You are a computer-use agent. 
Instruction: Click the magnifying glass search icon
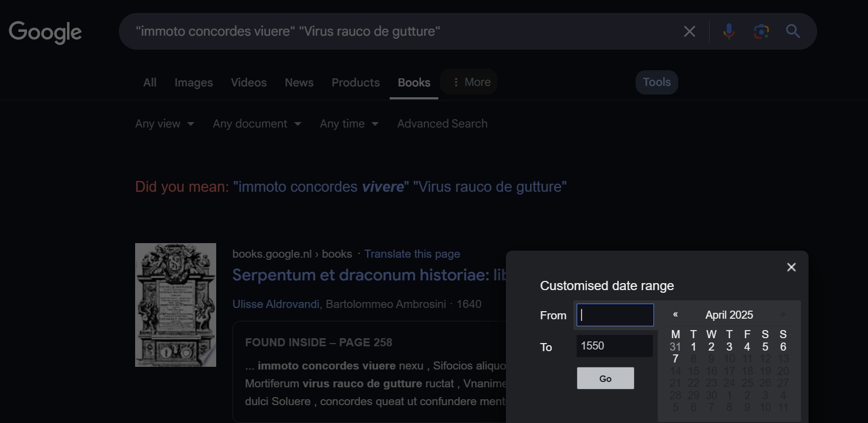(x=793, y=31)
